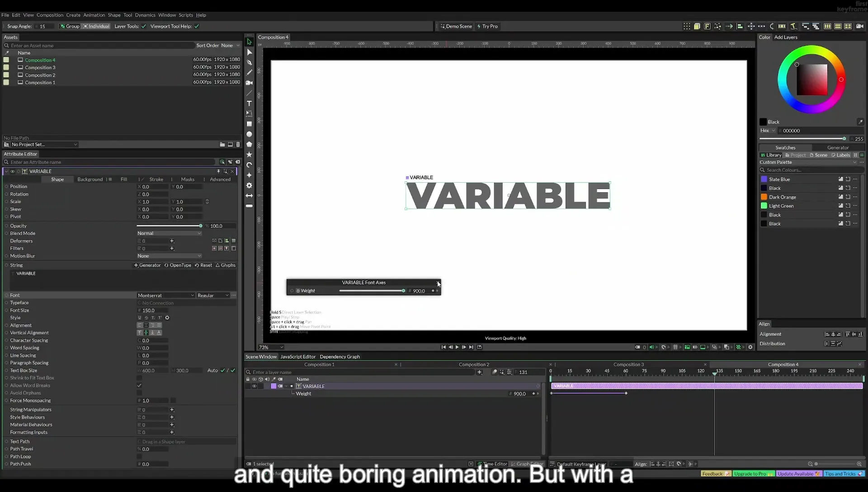Select the Arrow shape tool
Screen dimensions: 868x492
pyautogui.click(x=249, y=196)
